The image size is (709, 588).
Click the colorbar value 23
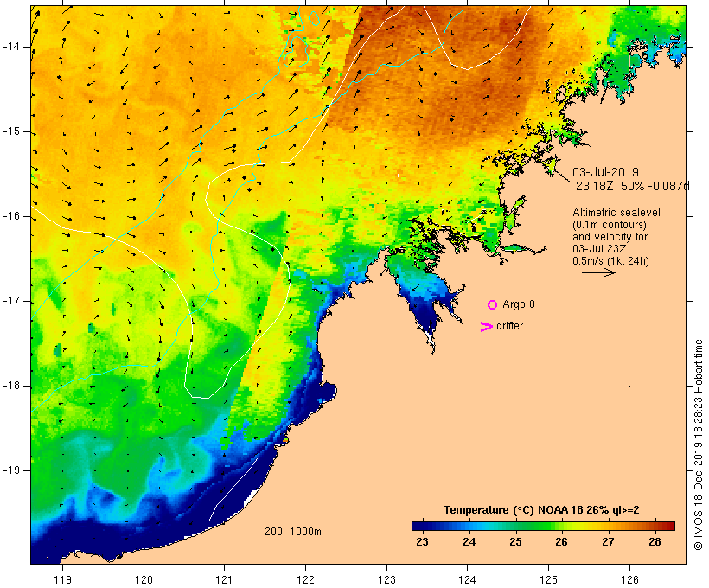click(422, 542)
